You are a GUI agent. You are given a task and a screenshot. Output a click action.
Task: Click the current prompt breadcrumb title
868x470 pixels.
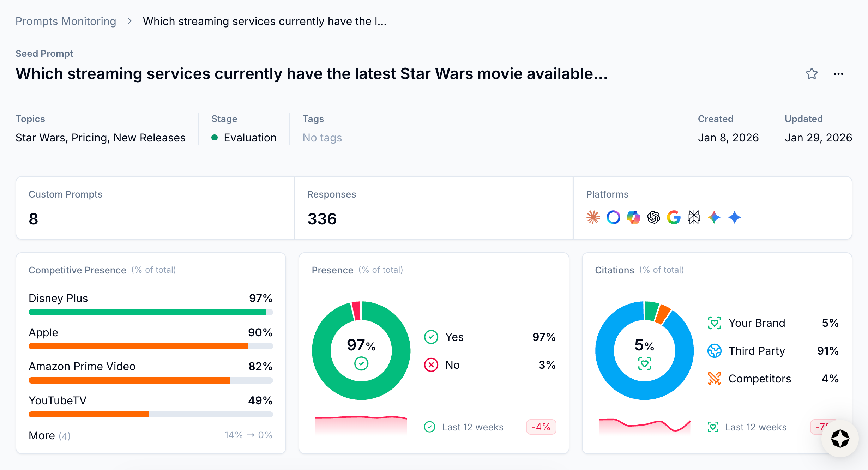[x=265, y=21]
